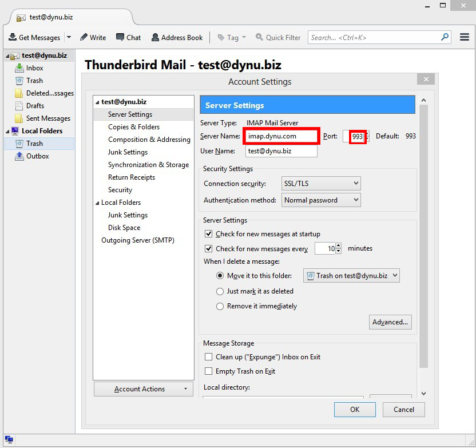Select Copies & Folders settings

pos(133,127)
